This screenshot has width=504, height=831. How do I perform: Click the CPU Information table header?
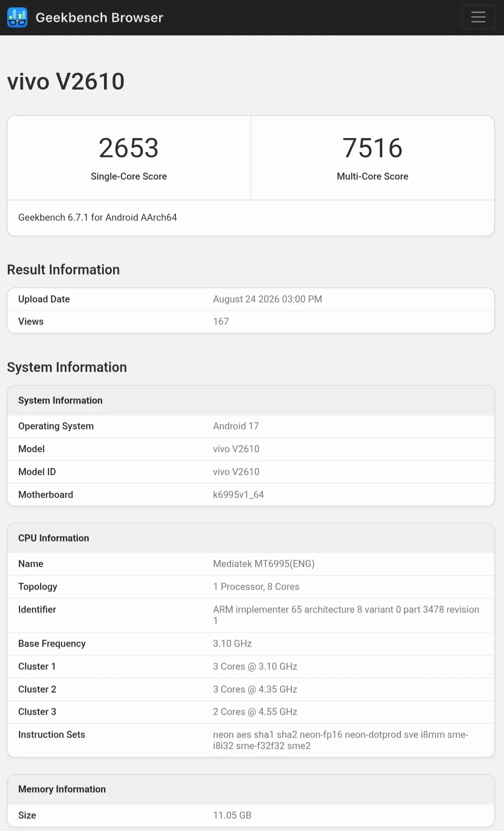54,538
